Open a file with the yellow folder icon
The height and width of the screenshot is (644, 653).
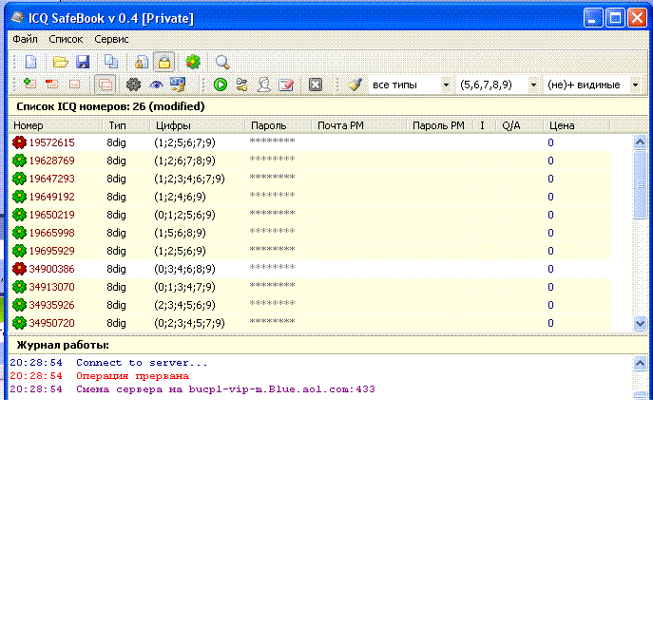(61, 62)
